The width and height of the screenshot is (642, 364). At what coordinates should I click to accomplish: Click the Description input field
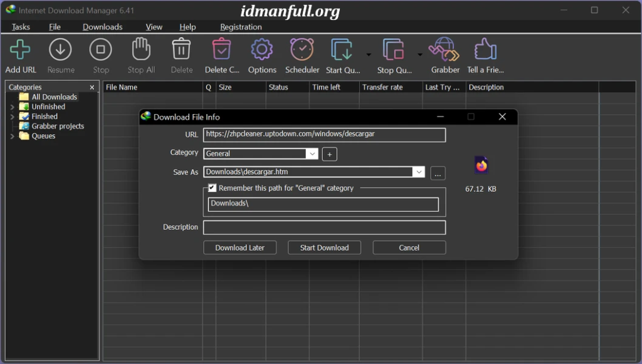[324, 227]
